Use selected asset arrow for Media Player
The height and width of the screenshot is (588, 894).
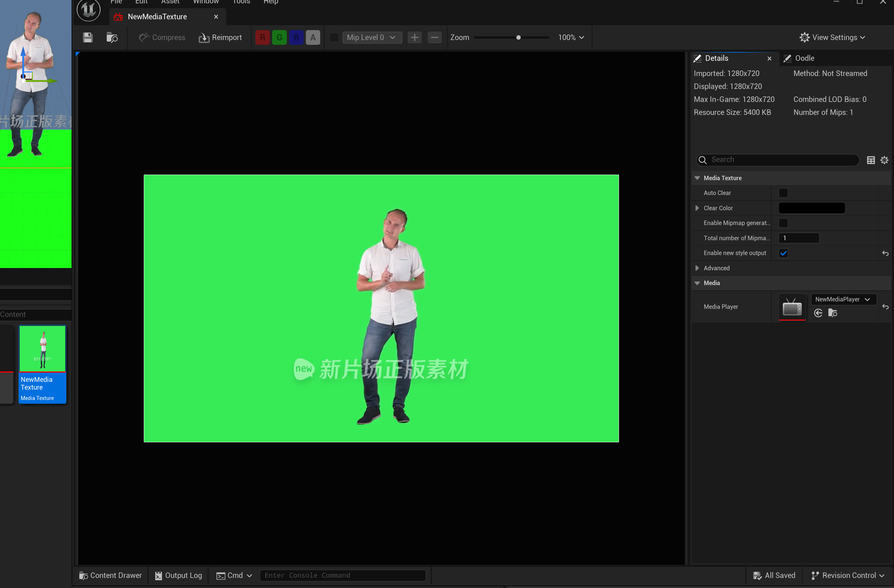coord(818,313)
